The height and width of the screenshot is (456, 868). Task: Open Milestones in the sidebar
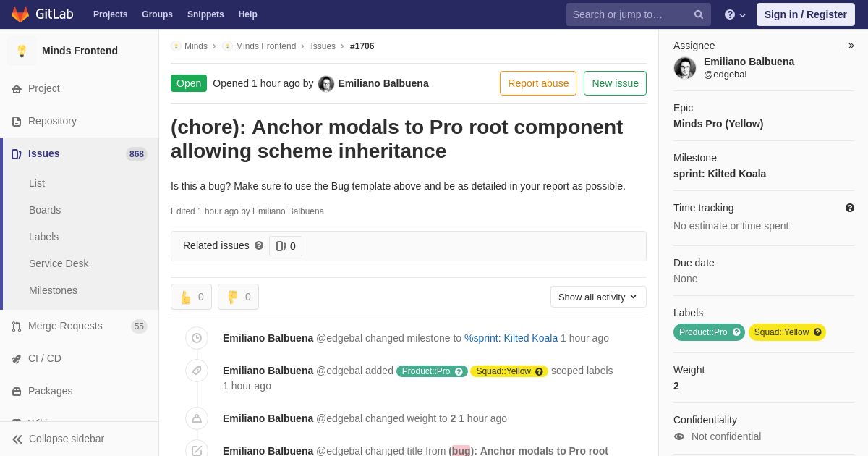53,290
